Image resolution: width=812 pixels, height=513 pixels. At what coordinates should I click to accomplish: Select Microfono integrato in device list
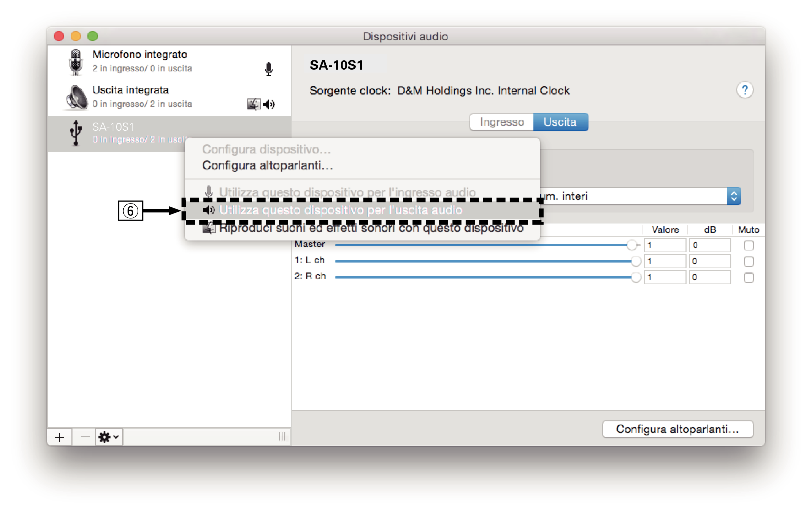[x=169, y=63]
